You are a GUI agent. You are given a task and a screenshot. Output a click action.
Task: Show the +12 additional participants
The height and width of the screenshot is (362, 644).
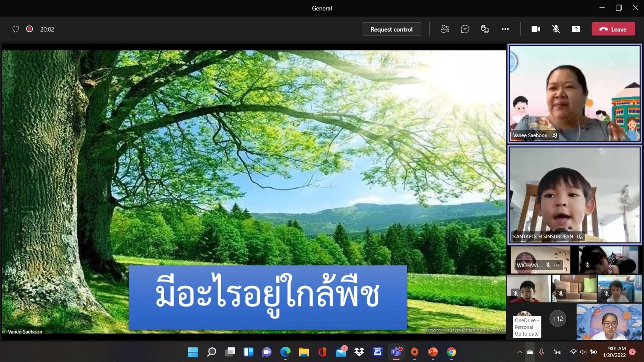pyautogui.click(x=558, y=319)
